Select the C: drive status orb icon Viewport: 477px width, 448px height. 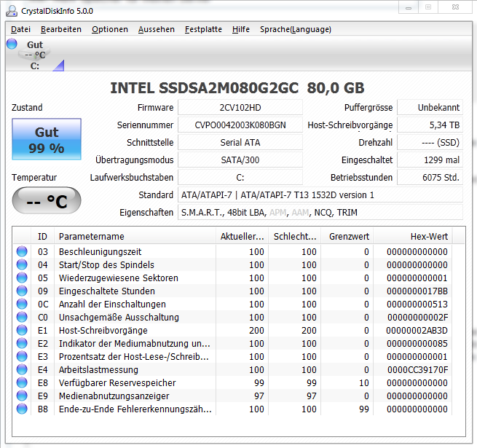[x=12, y=44]
